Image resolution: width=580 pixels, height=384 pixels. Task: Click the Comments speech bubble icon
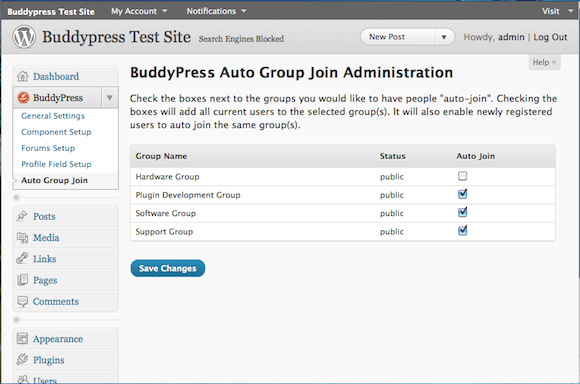[x=23, y=302]
